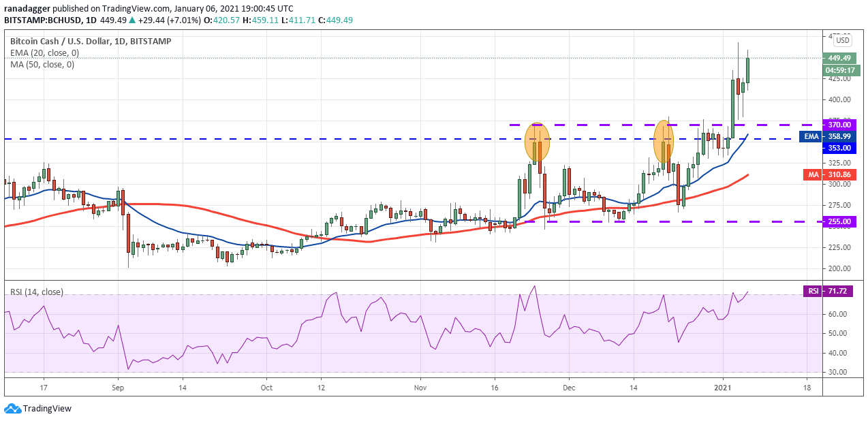Click the red MA tag on price axis
This screenshot has height=421, width=868.
click(813, 175)
